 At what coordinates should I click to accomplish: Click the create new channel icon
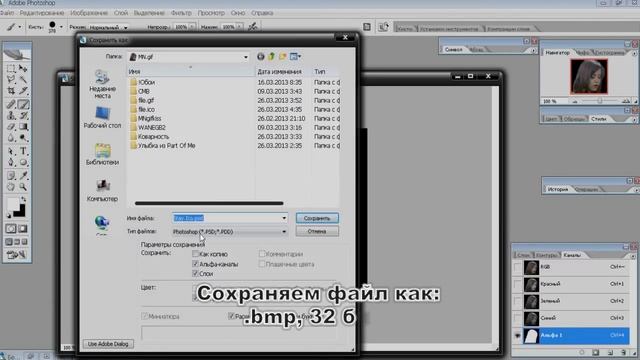(x=610, y=352)
